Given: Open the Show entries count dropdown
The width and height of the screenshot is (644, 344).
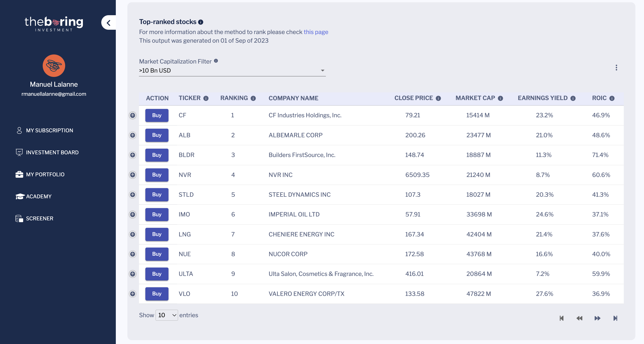Looking at the screenshot, I should pos(167,315).
